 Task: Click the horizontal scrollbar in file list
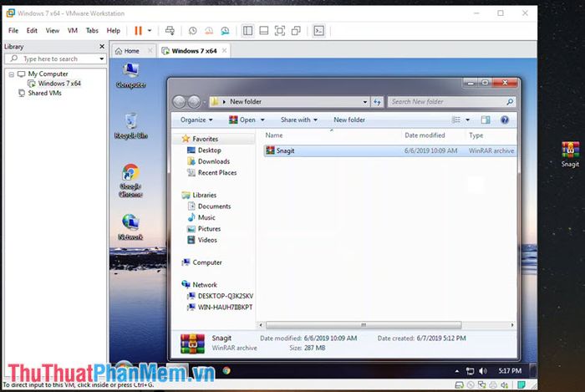pos(364,325)
